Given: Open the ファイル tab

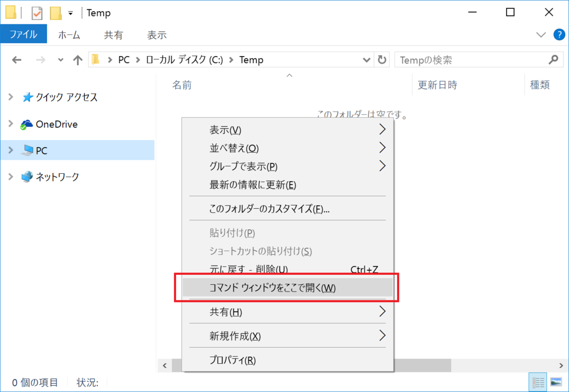Looking at the screenshot, I should 23,34.
